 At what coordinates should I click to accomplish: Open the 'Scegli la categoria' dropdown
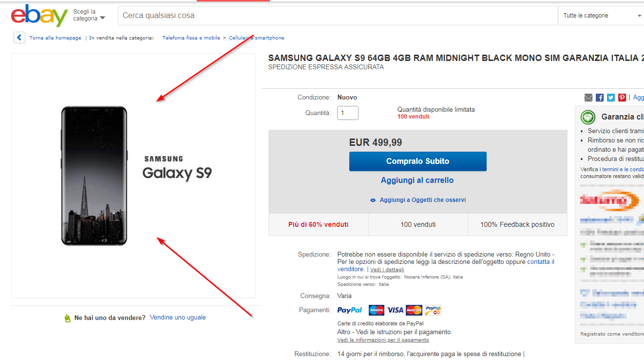tap(89, 15)
